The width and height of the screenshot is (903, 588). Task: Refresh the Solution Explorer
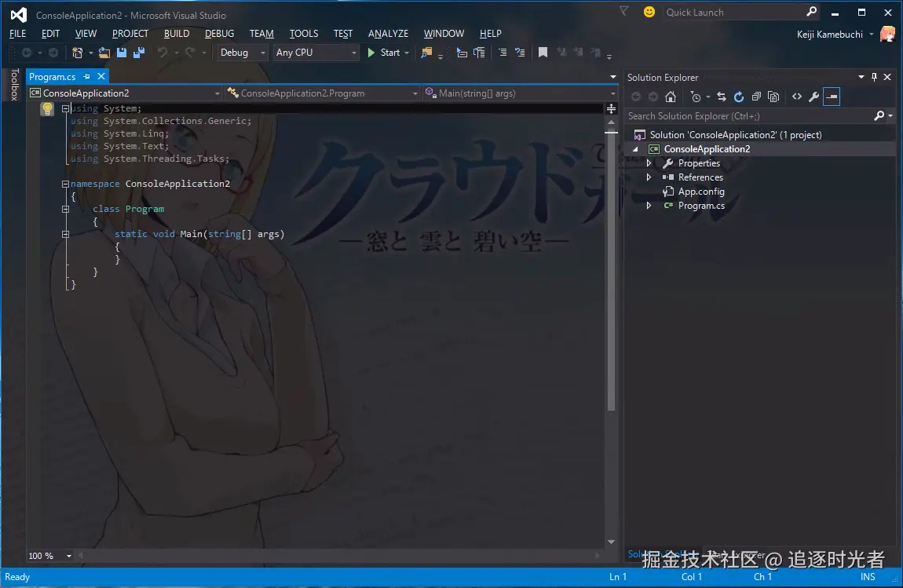point(739,97)
